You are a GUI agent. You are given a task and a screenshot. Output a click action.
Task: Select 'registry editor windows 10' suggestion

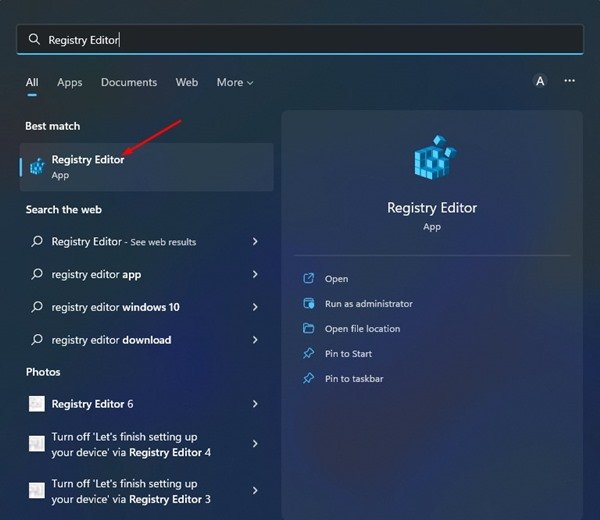(x=147, y=307)
